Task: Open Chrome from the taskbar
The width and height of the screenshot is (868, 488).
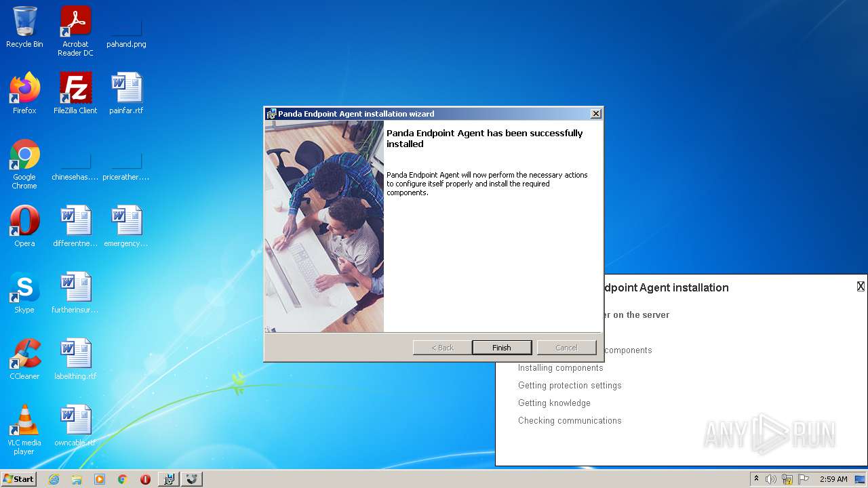Action: (123, 479)
